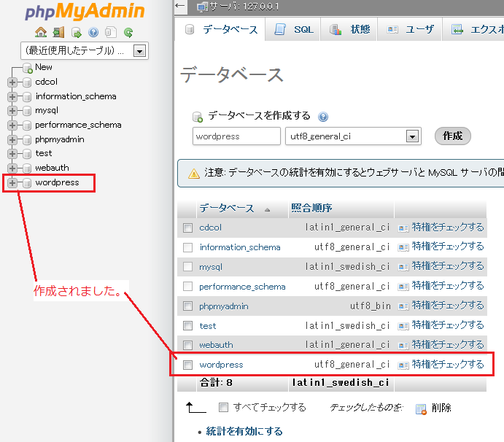Click the New database icon in tree
This screenshot has width=504, height=442.
tap(28, 68)
